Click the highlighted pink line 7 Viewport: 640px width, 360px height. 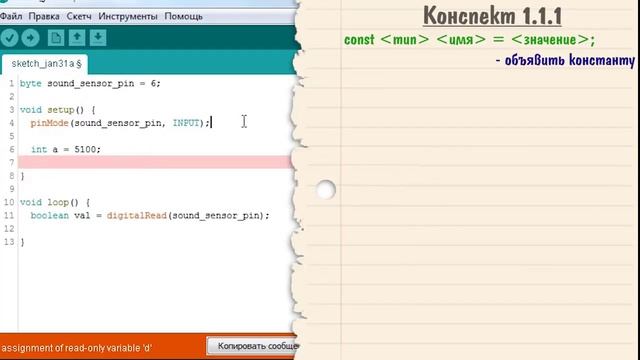coord(155,162)
